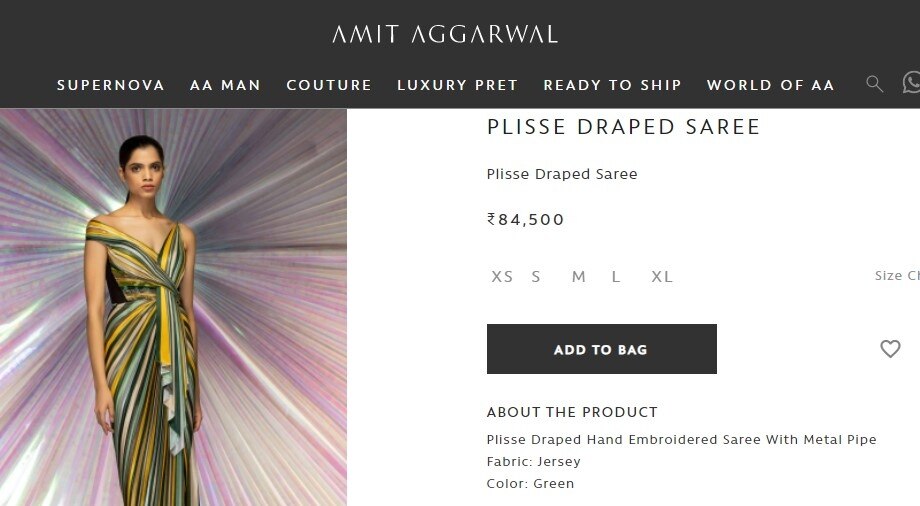The height and width of the screenshot is (506, 920).
Task: Go to AA Man section
Action: 225,85
